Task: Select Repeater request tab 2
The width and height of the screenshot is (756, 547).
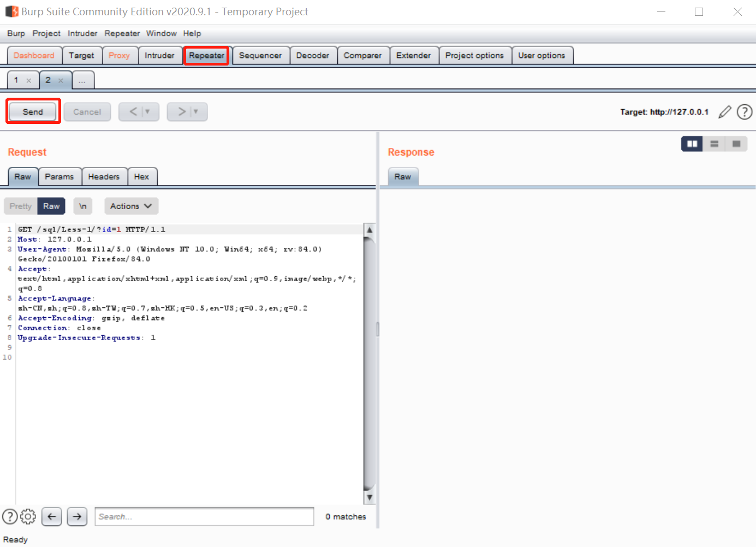Action: coord(48,80)
